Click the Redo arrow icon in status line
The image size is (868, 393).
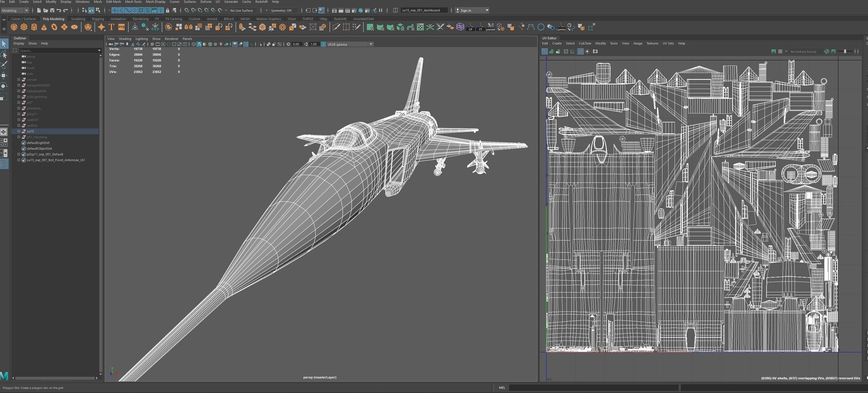tap(66, 10)
